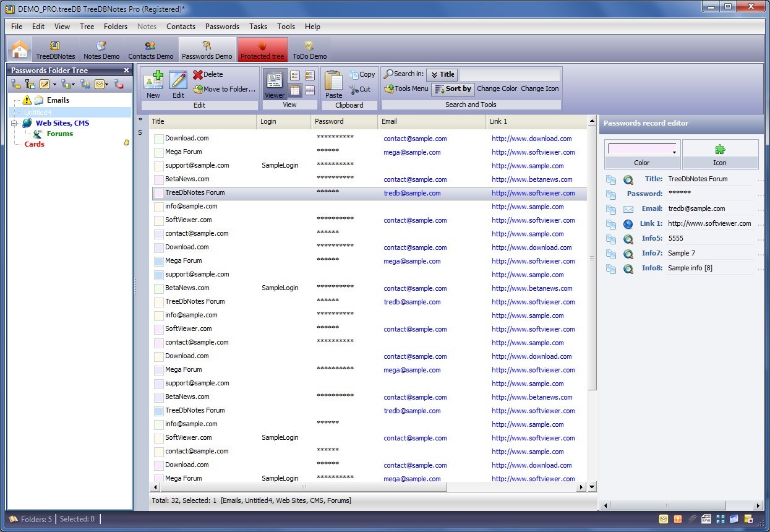Click the New record icon

coord(153,80)
